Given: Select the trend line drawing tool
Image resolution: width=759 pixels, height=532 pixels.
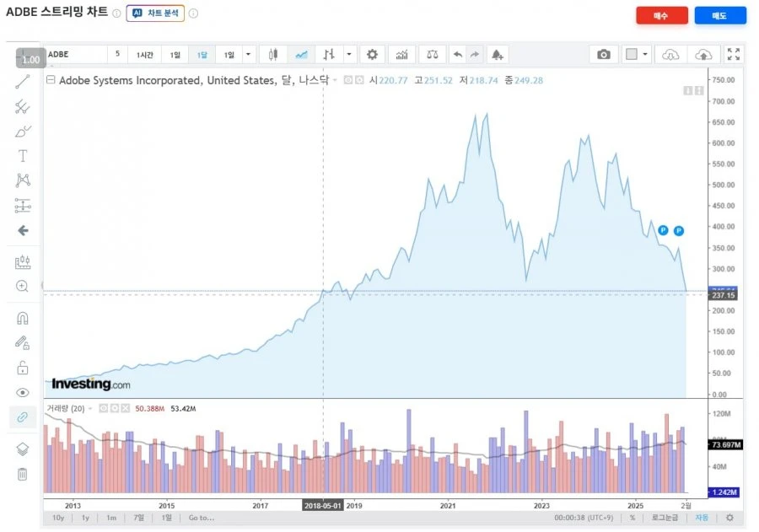Looking at the screenshot, I should coord(22,82).
